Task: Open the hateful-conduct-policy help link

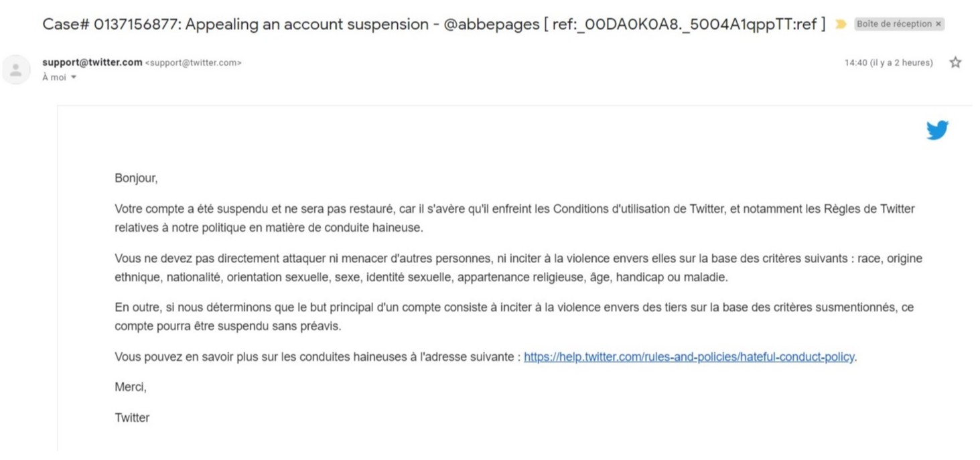Action: click(689, 357)
